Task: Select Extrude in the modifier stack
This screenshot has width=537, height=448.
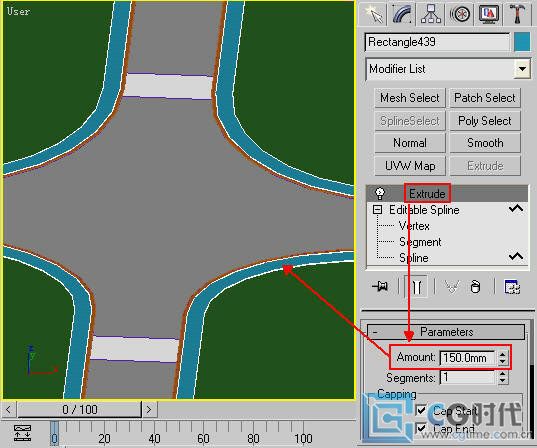Action: (427, 194)
